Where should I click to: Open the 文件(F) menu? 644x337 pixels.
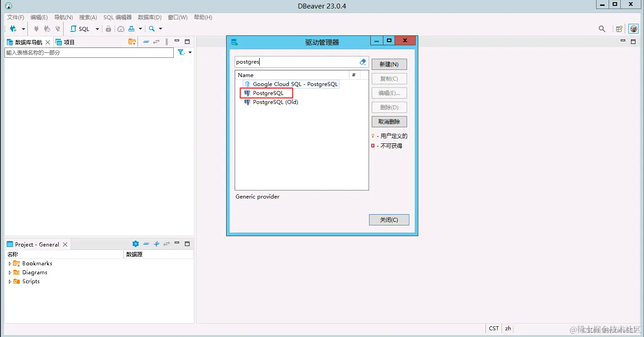[x=16, y=17]
